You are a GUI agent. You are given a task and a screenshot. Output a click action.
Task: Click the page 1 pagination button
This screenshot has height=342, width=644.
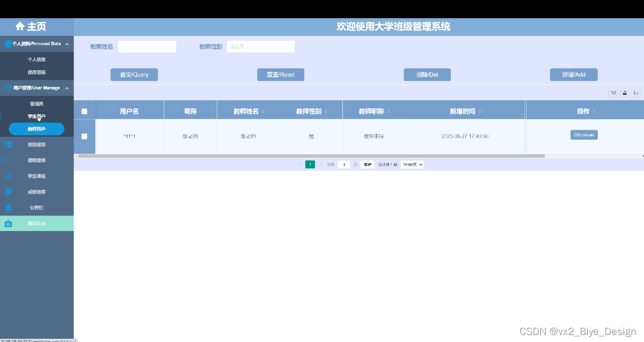pos(310,165)
